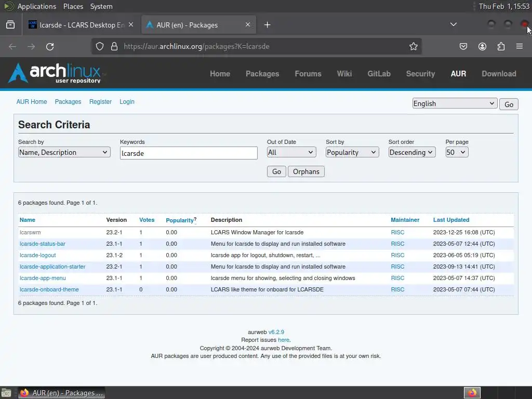Click the Arch Linux logo
This screenshot has height=399, width=532.
(x=55, y=73)
